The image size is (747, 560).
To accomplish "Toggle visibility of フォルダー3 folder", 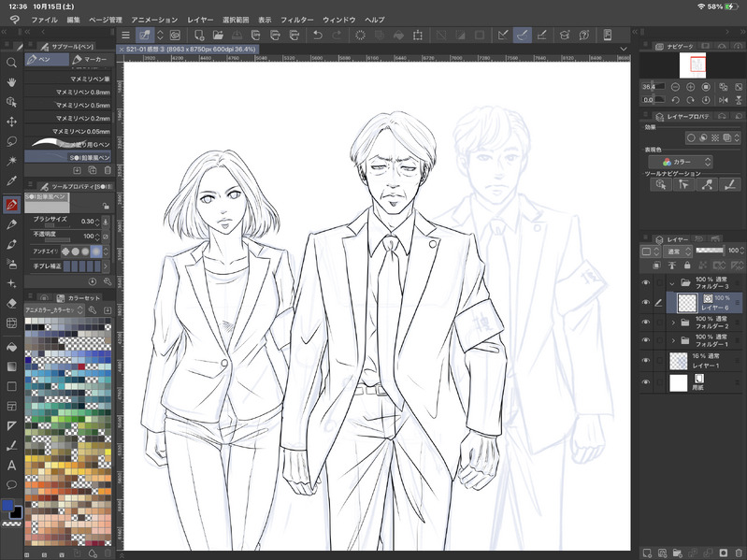I will 646,280.
